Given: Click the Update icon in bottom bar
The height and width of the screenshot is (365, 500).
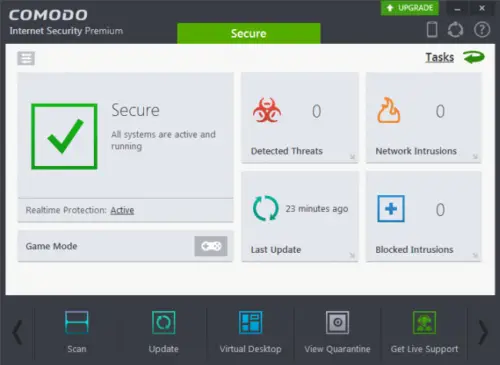Looking at the screenshot, I should pos(163,322).
